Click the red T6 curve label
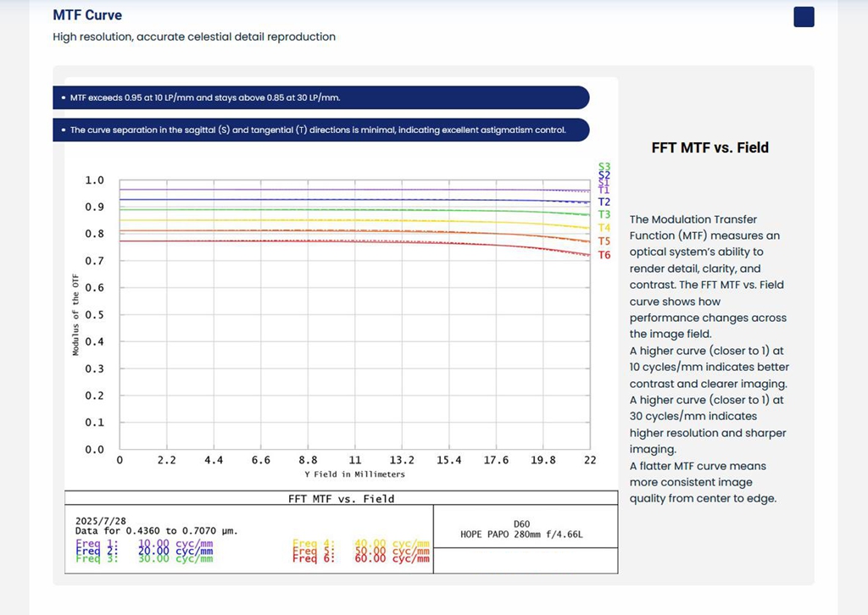This screenshot has height=615, width=868. pyautogui.click(x=604, y=255)
